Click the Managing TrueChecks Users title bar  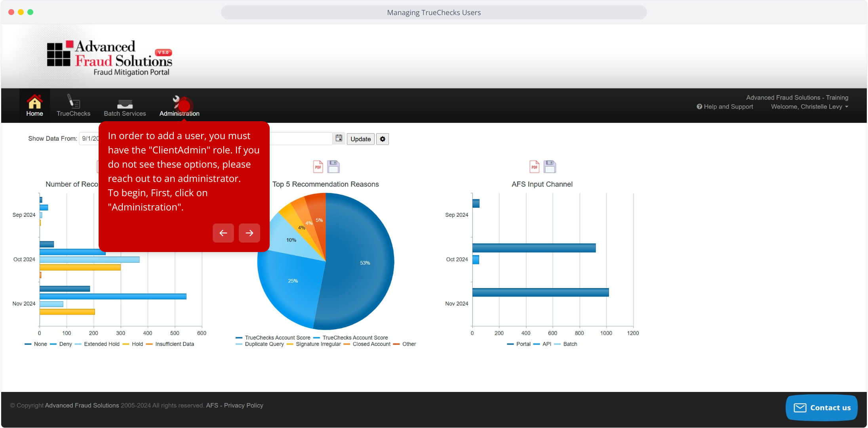(434, 12)
